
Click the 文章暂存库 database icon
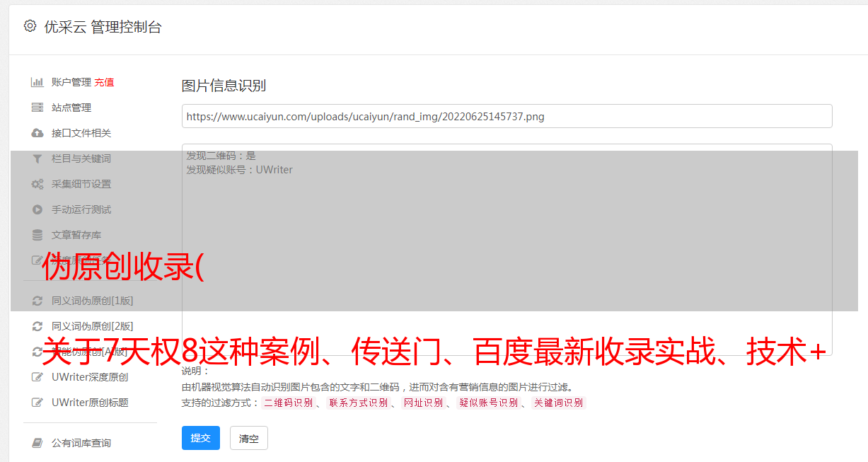coord(37,235)
